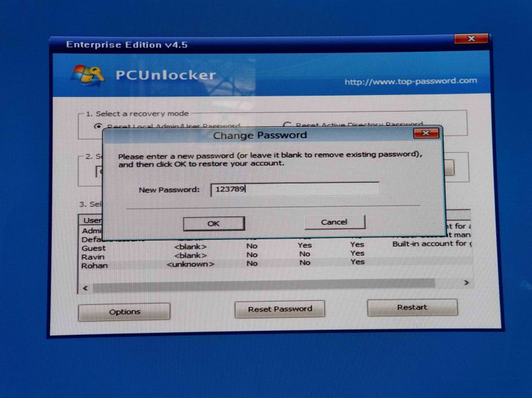Viewport: 532px width, 398px height.
Task: Cancel the Change Password dialog
Action: click(x=334, y=222)
